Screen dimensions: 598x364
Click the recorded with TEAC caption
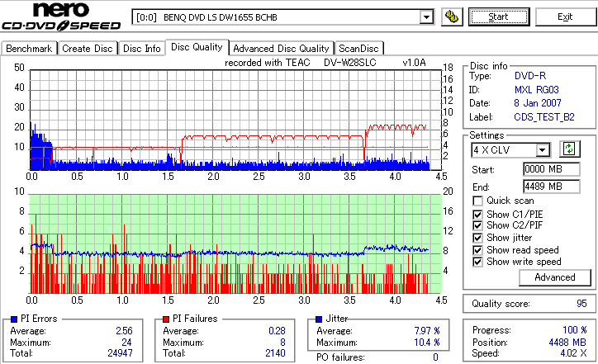click(x=325, y=63)
